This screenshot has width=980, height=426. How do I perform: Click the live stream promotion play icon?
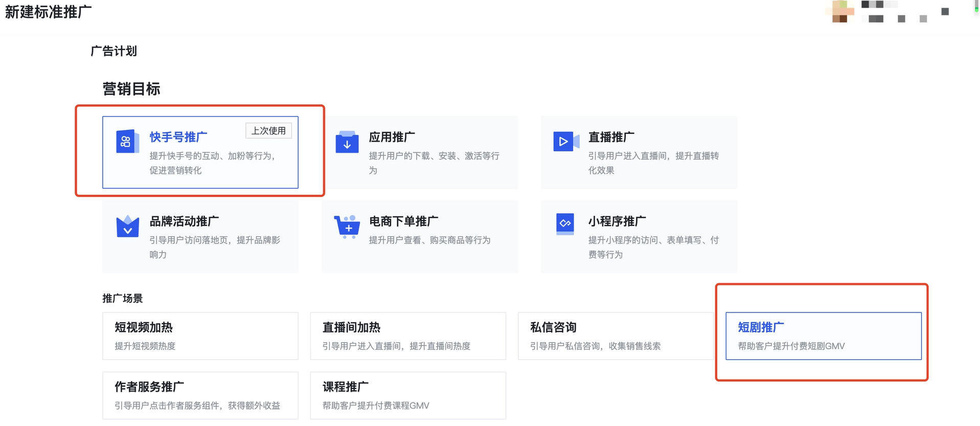[x=566, y=141]
